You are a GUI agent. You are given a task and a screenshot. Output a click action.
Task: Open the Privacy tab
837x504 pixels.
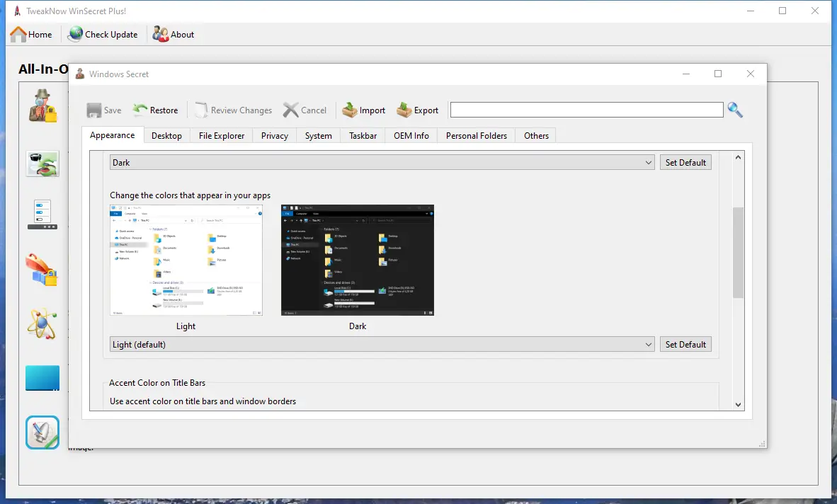tap(274, 136)
